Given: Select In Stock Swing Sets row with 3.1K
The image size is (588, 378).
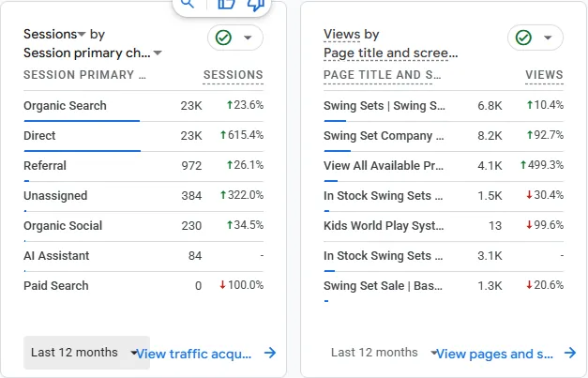Looking at the screenshot, I should pos(444,256).
